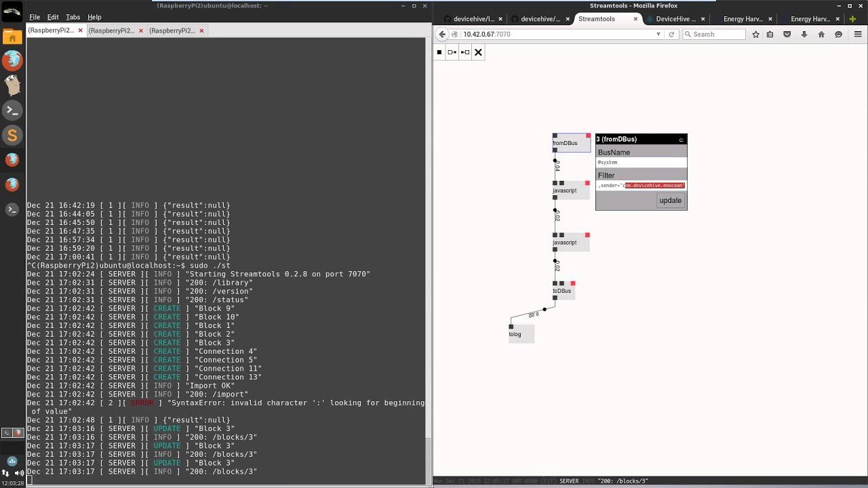Close the DeviceHive browser tab

click(x=703, y=19)
